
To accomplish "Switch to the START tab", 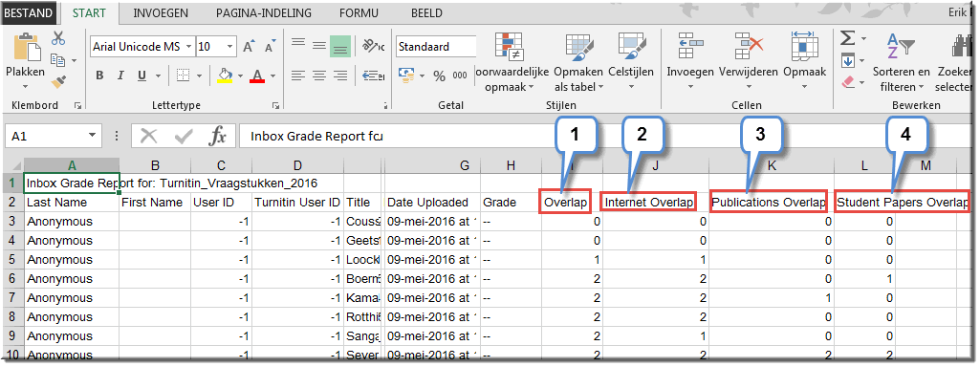I will pos(89,12).
